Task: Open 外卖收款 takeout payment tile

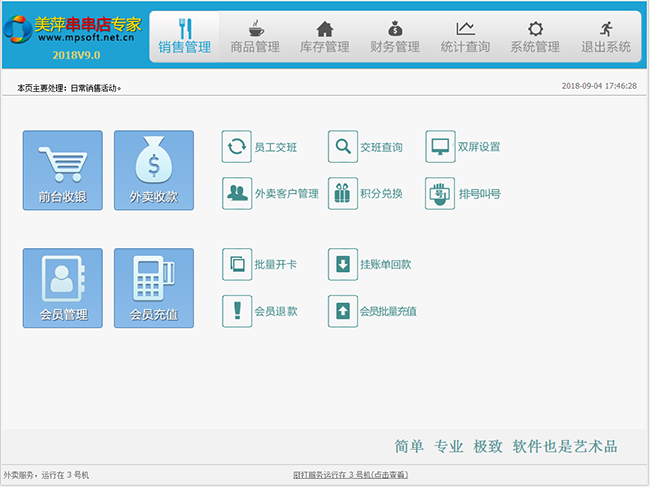Action: (x=154, y=170)
